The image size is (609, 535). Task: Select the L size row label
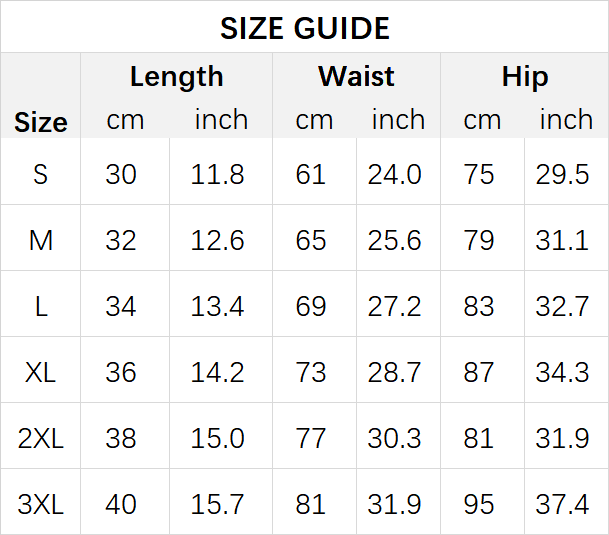41,307
